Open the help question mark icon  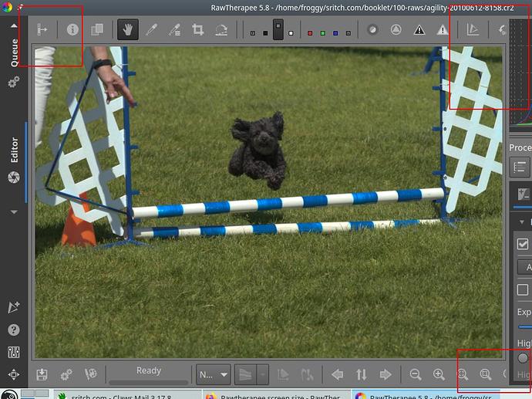14,330
